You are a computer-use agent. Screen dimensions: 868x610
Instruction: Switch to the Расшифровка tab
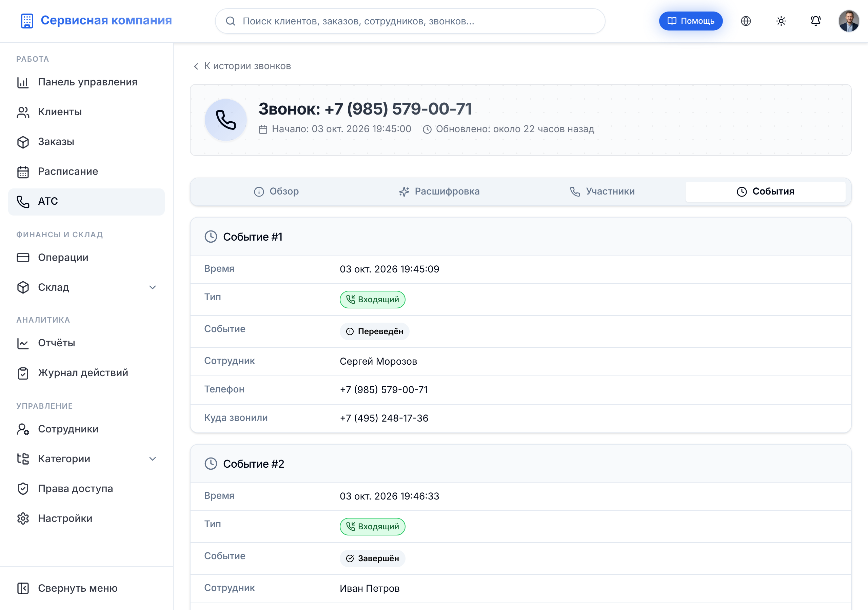[x=439, y=191]
